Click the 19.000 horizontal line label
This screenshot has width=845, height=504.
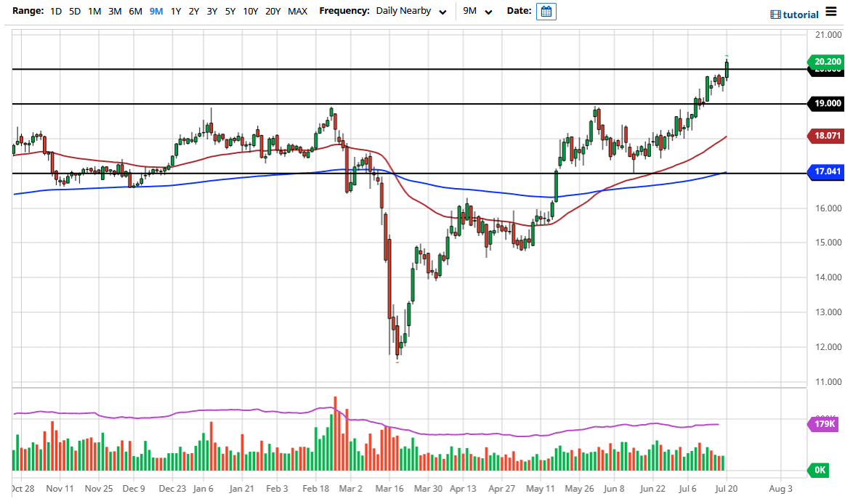(x=826, y=104)
